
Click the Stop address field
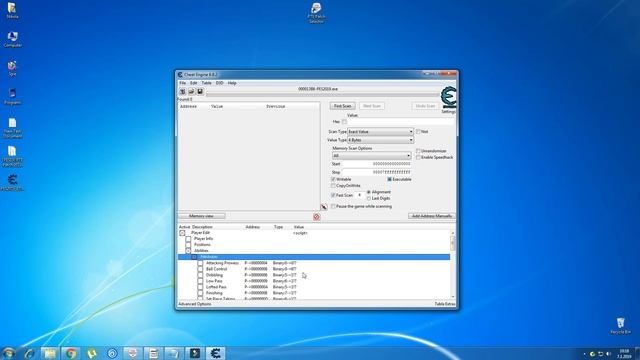376,172
